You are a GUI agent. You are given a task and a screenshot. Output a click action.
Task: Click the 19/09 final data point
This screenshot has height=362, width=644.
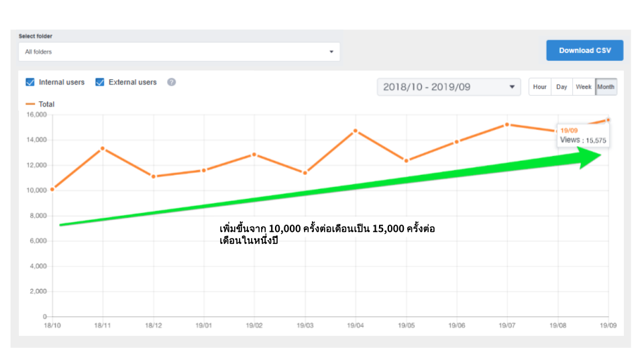point(608,120)
